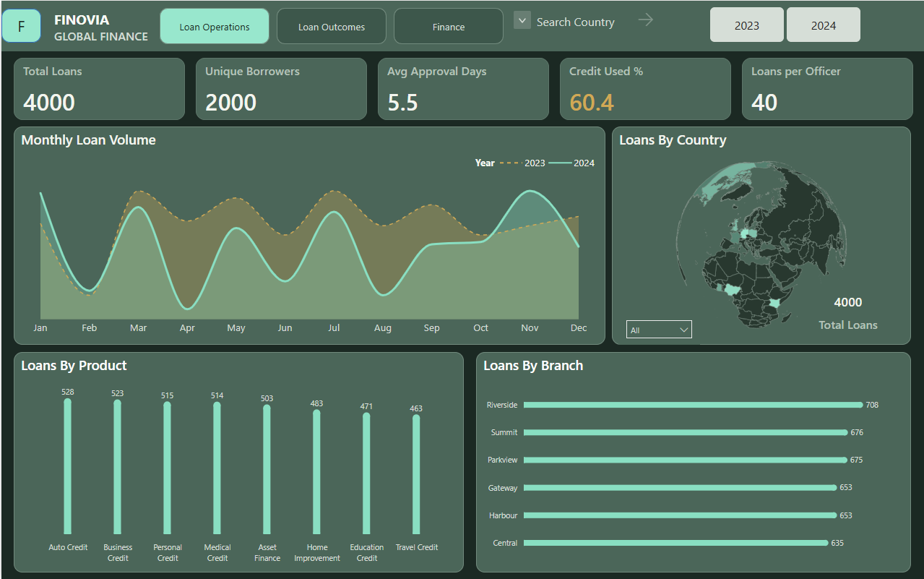Click the 635 data label
Image resolution: width=924 pixels, height=579 pixels.
837,543
